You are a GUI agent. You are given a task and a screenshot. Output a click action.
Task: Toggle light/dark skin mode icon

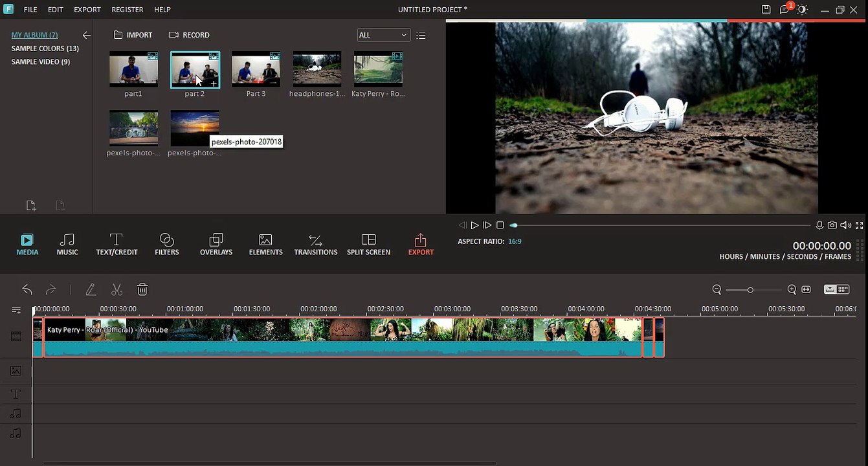pos(803,10)
